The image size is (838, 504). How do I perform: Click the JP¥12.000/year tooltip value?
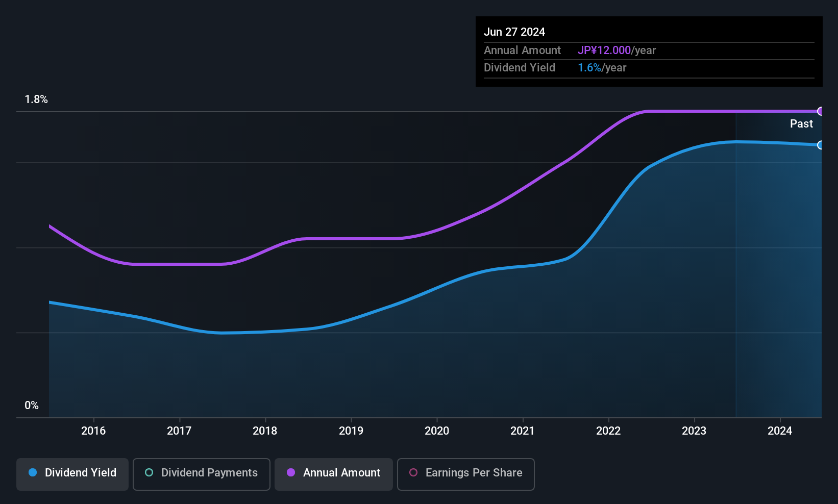pyautogui.click(x=617, y=50)
